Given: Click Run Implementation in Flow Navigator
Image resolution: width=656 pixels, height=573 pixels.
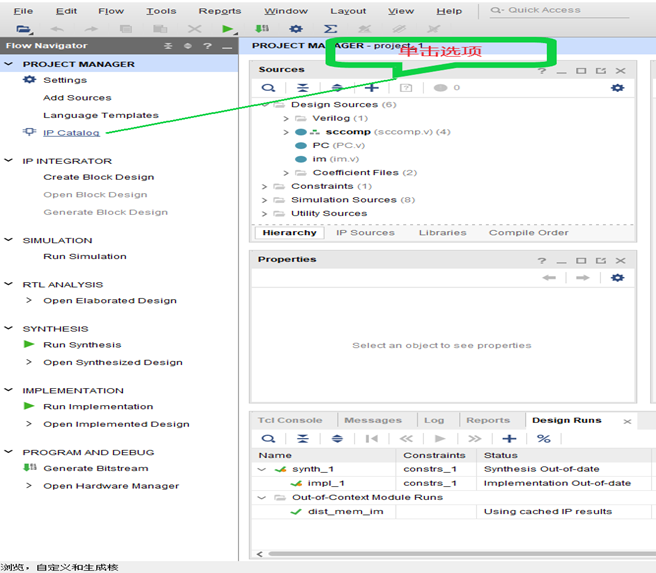Looking at the screenshot, I should (x=98, y=406).
